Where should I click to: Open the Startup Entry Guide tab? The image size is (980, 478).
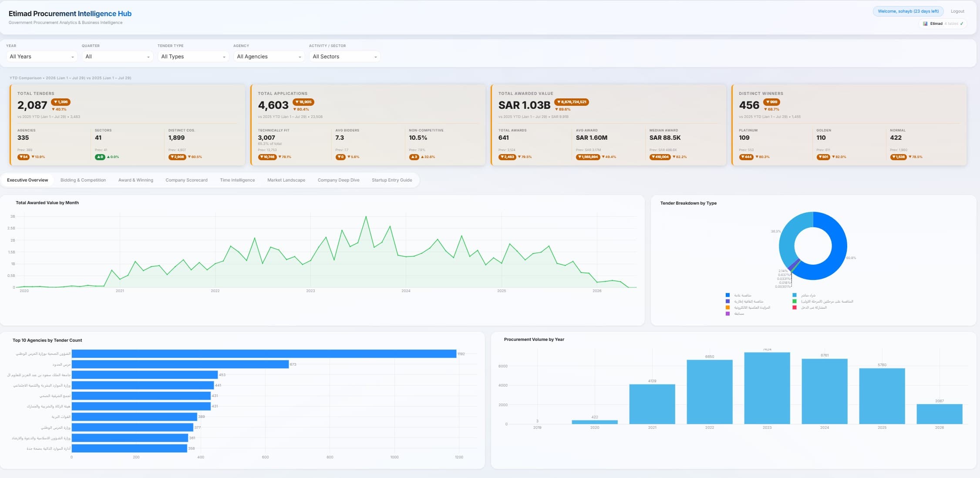(x=392, y=180)
